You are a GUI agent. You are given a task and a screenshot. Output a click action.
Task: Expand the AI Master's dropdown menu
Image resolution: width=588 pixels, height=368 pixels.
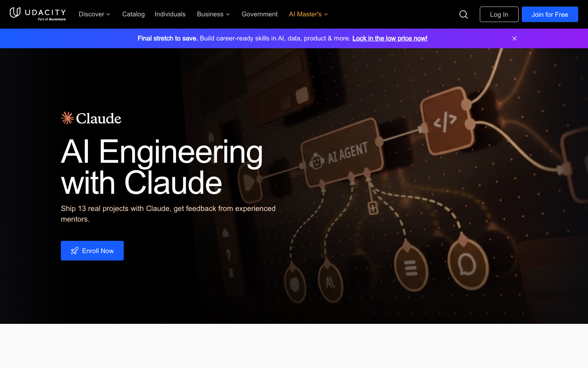[x=308, y=14]
